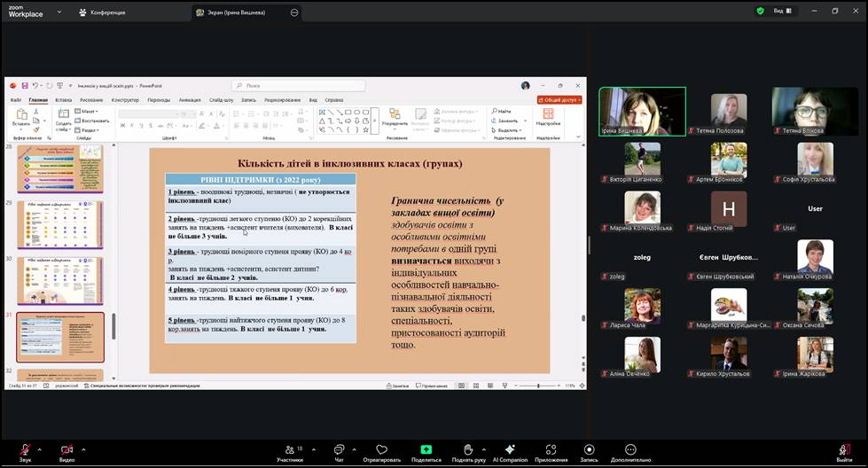Unmute the microphone via the Звук icon
This screenshot has width=868, height=468.
[25, 450]
